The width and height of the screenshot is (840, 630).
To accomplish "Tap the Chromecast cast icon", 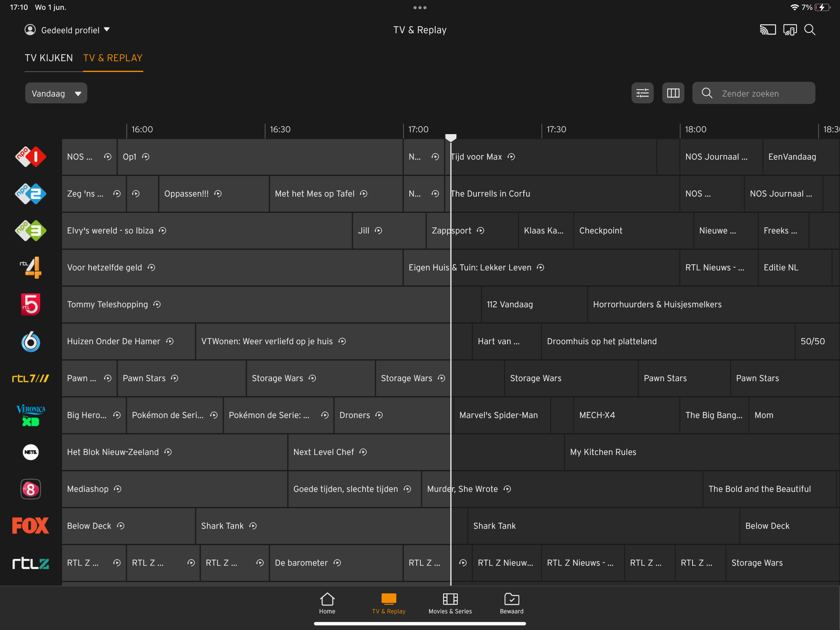I will coord(767,30).
